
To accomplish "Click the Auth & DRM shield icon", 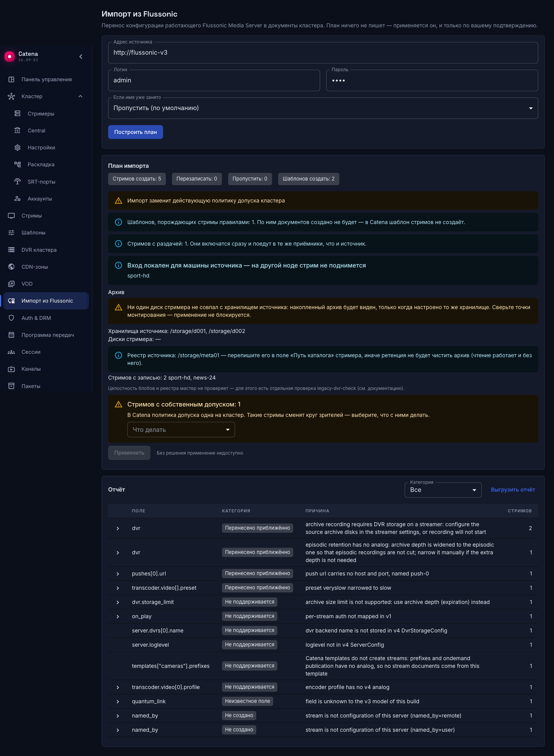I will (x=12, y=318).
